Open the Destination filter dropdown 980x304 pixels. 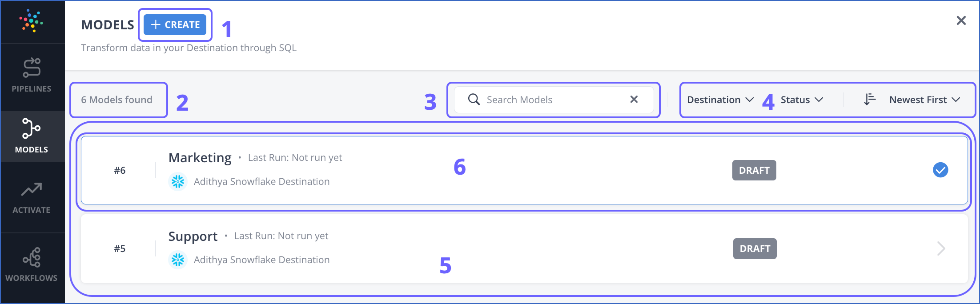tap(719, 100)
